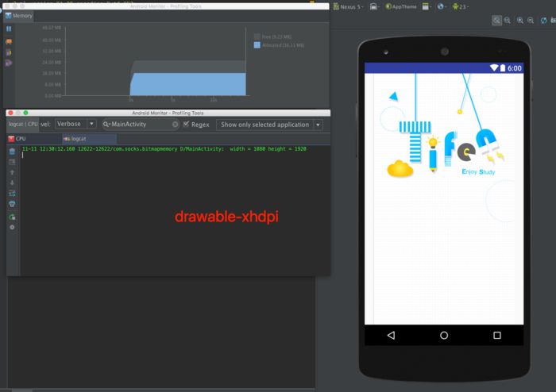Screen dimensions: 556x392
Task: Zoom out of the layout preview
Action: (x=531, y=21)
